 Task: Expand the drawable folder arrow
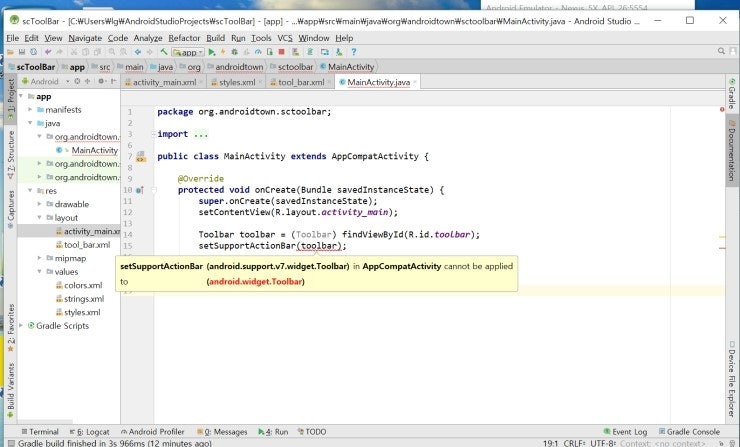click(x=40, y=204)
